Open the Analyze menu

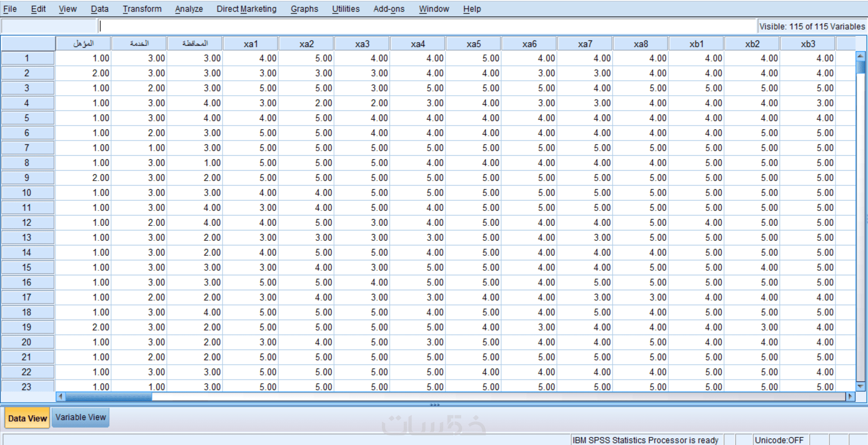[189, 9]
